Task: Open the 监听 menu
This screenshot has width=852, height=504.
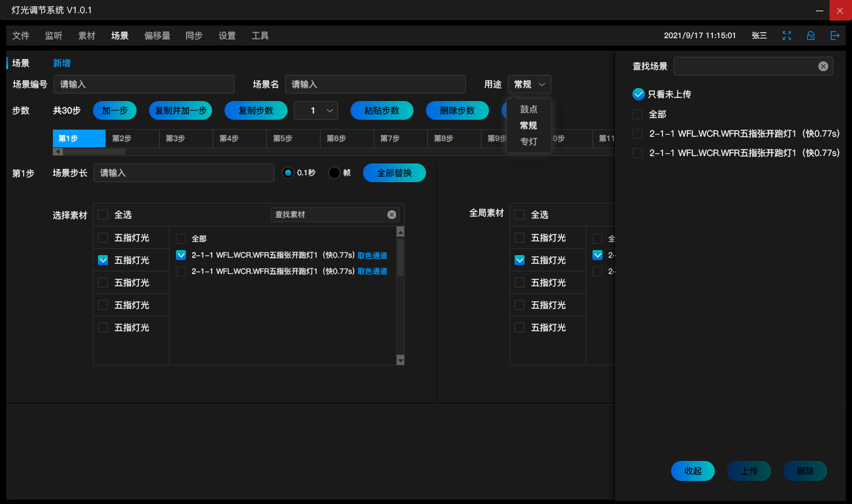Action: [x=54, y=36]
